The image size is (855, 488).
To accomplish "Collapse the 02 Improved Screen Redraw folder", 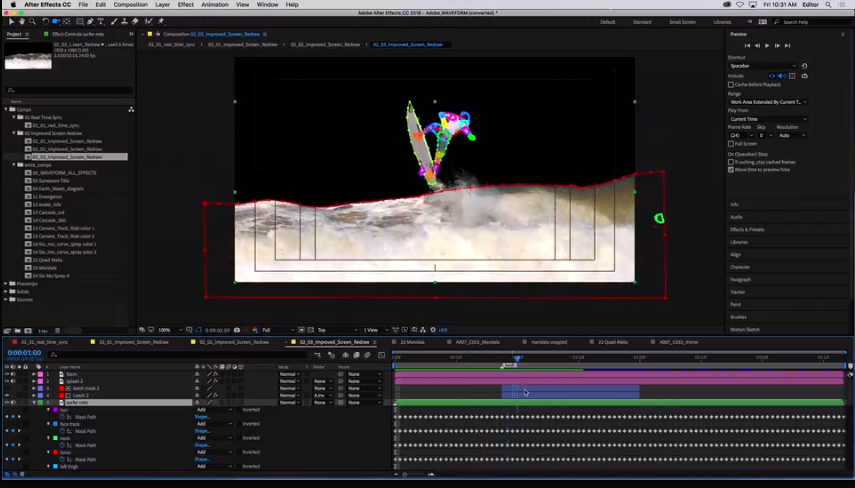I will [x=15, y=133].
